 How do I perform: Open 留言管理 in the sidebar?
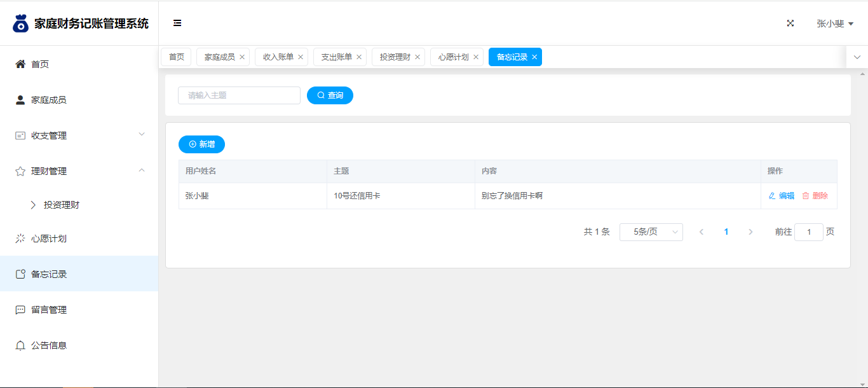(x=48, y=310)
